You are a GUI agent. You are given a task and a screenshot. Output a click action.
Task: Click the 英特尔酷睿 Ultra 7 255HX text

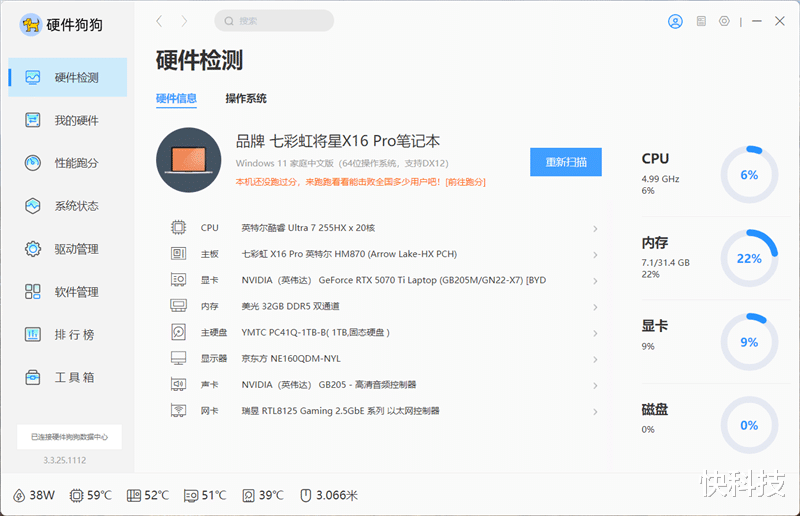coord(308,228)
